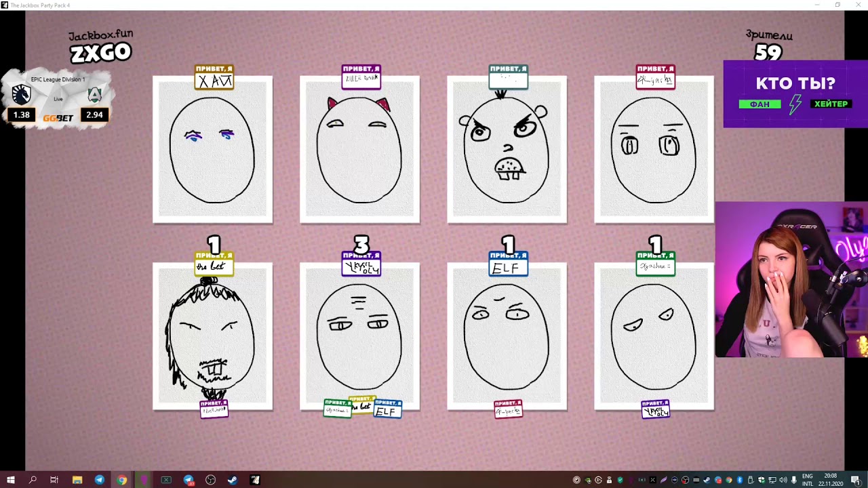
Task: Click the 2.94 odds on GGBET widget
Action: pyautogui.click(x=94, y=115)
